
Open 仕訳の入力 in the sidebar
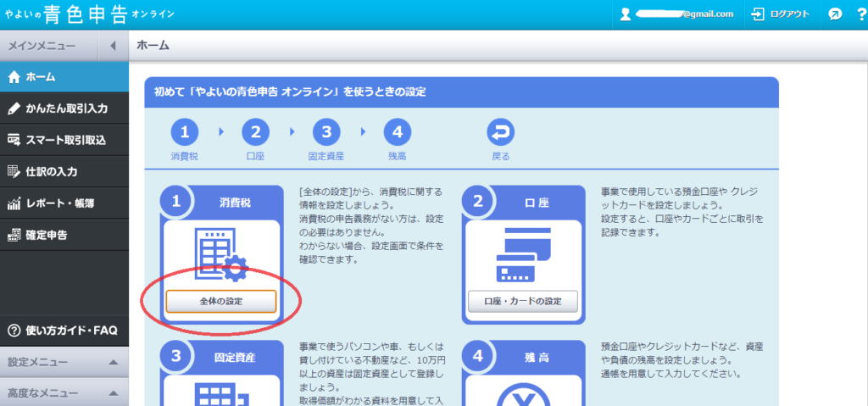pos(64,172)
